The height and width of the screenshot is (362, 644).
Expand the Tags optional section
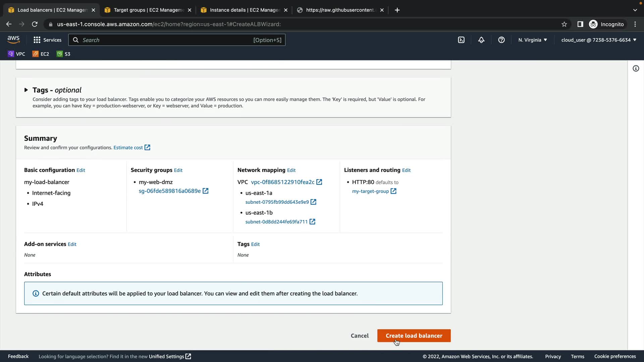point(26,90)
